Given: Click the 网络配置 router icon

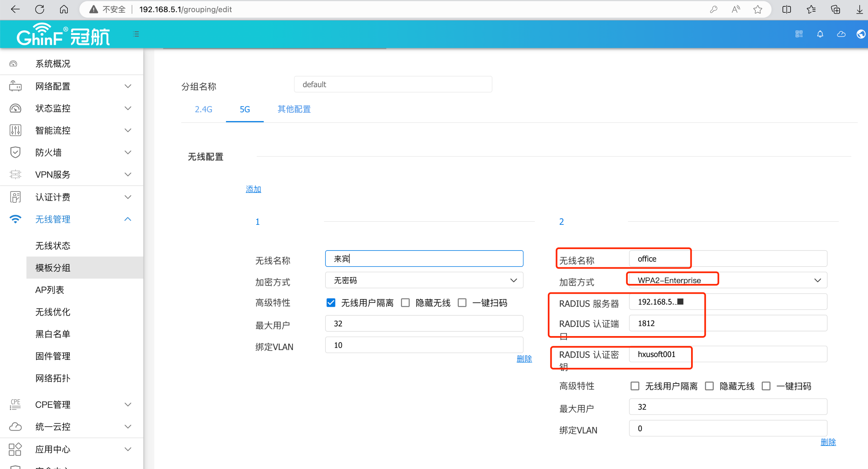Looking at the screenshot, I should pyautogui.click(x=15, y=86).
